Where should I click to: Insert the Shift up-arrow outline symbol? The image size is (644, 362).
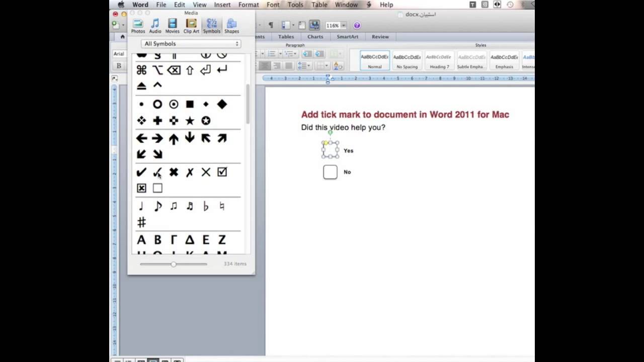click(x=190, y=70)
